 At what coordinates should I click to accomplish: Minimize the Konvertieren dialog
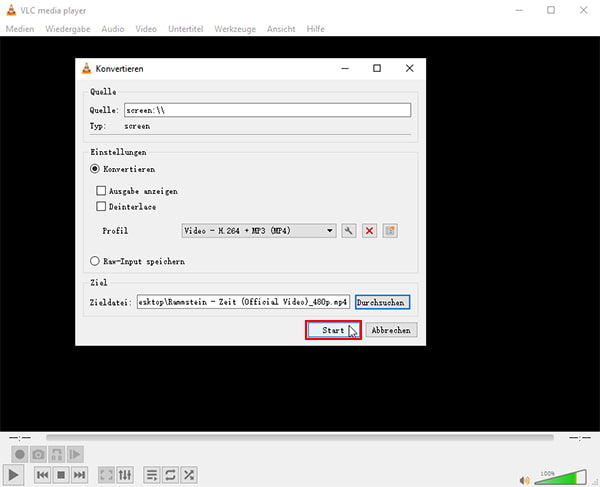point(345,68)
